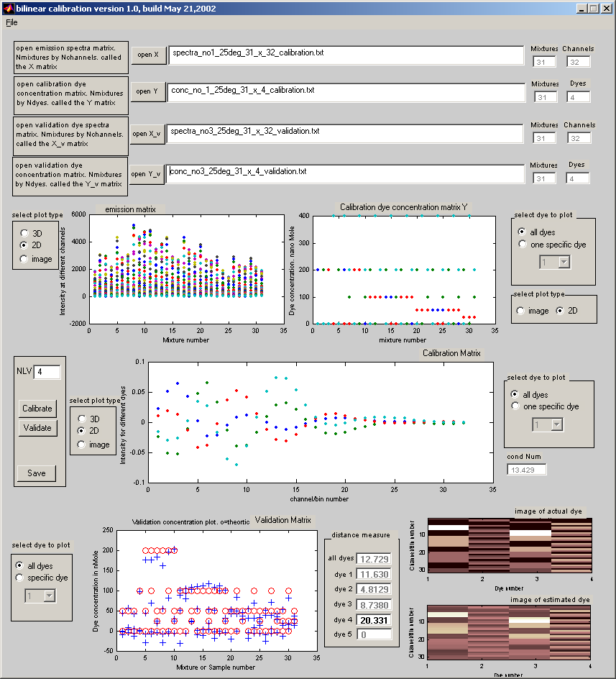Choose 'specific dye' for the validation plot
The width and height of the screenshot is (616, 679).
pyautogui.click(x=22, y=578)
